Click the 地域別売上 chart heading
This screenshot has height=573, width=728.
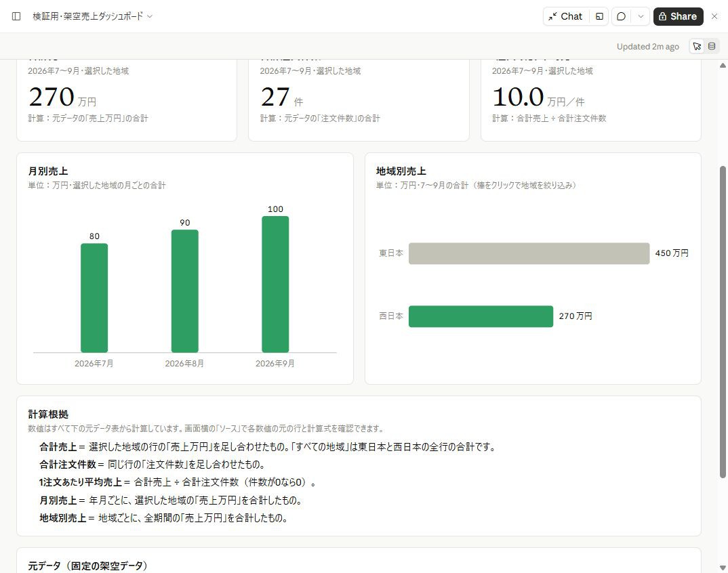(401, 171)
